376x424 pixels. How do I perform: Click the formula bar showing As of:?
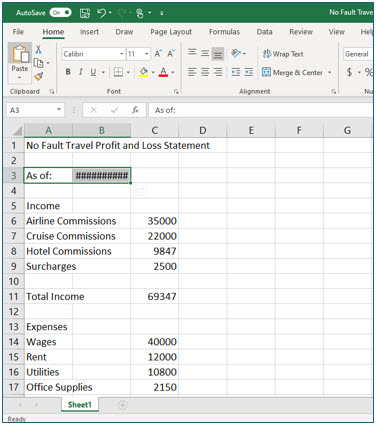pos(262,110)
